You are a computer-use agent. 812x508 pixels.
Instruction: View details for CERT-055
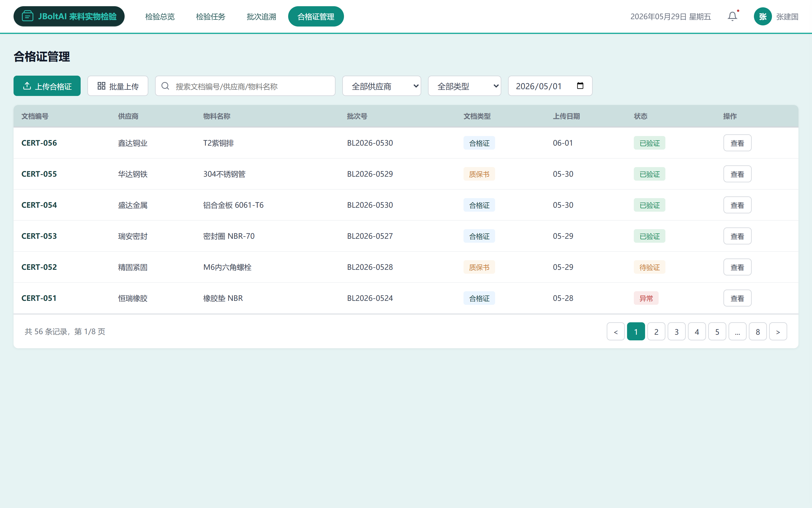[737, 174]
